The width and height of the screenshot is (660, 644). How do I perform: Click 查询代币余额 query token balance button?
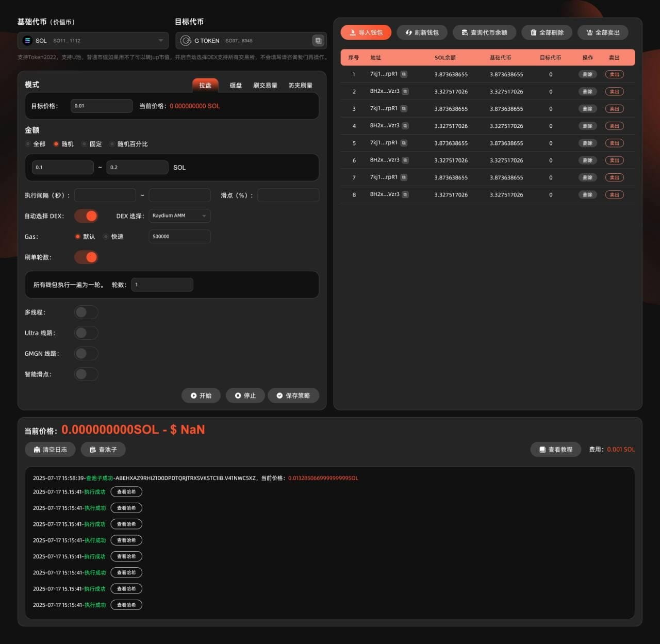tap(484, 32)
